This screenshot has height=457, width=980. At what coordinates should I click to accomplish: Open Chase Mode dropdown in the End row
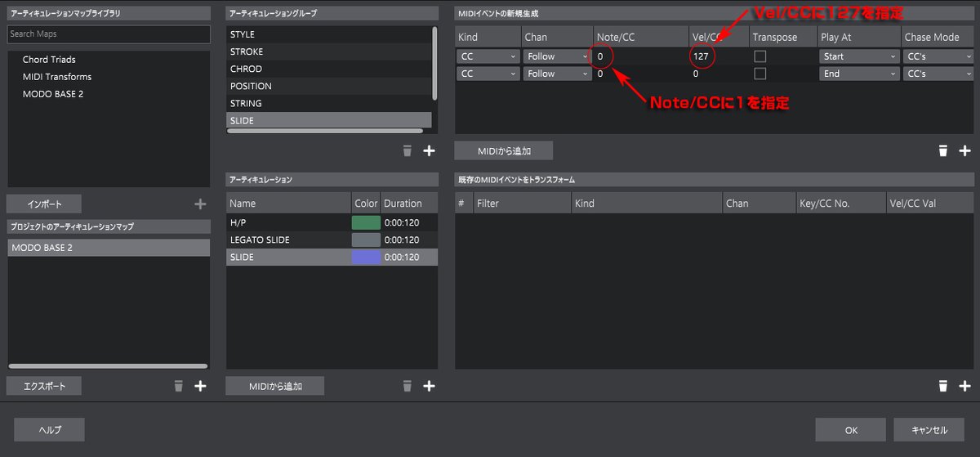(938, 74)
